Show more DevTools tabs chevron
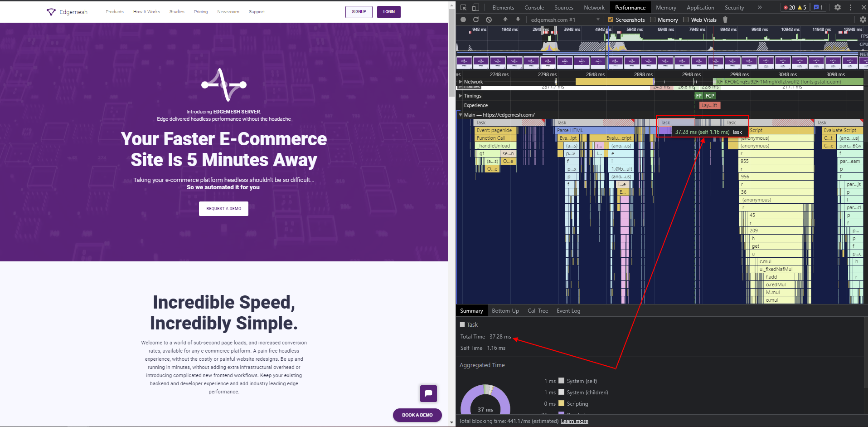 coord(760,7)
